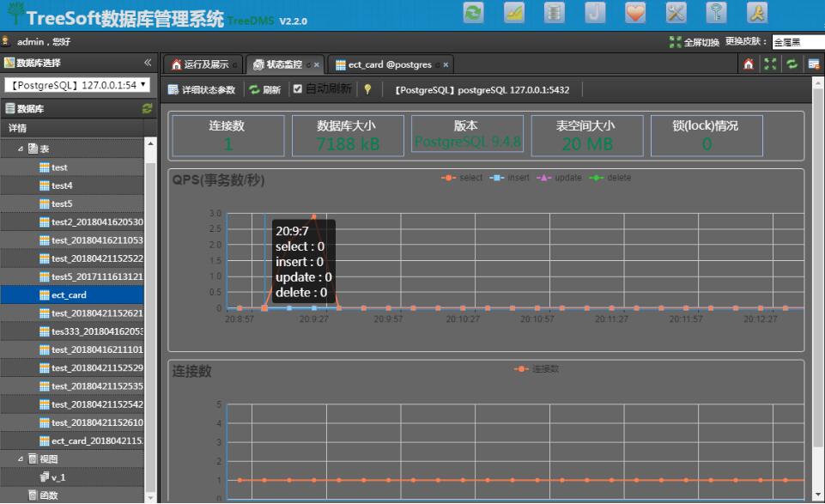Select the ect_card table in the tree
Viewport: 825px width, 504px height.
pyautogui.click(x=69, y=294)
